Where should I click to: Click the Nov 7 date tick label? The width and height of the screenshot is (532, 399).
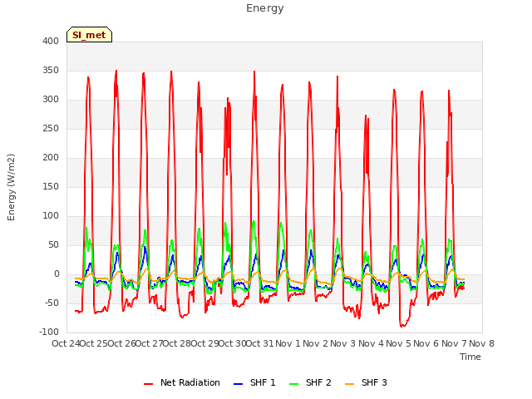(x=454, y=343)
